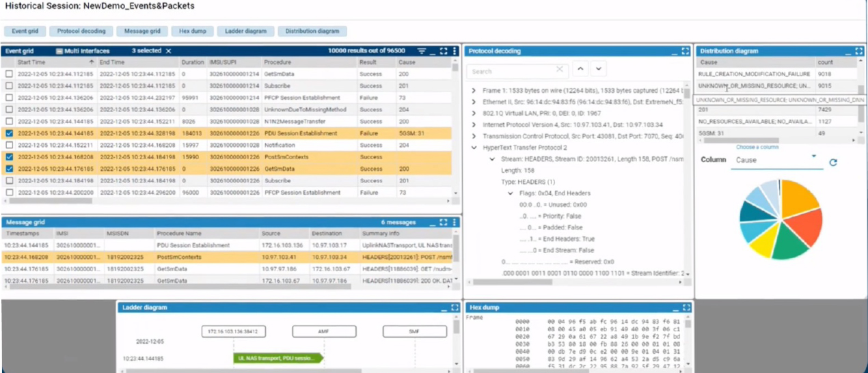Screen dimensions: 868x373
Task: Expand the Frame 1 tree node
Action: (474, 90)
